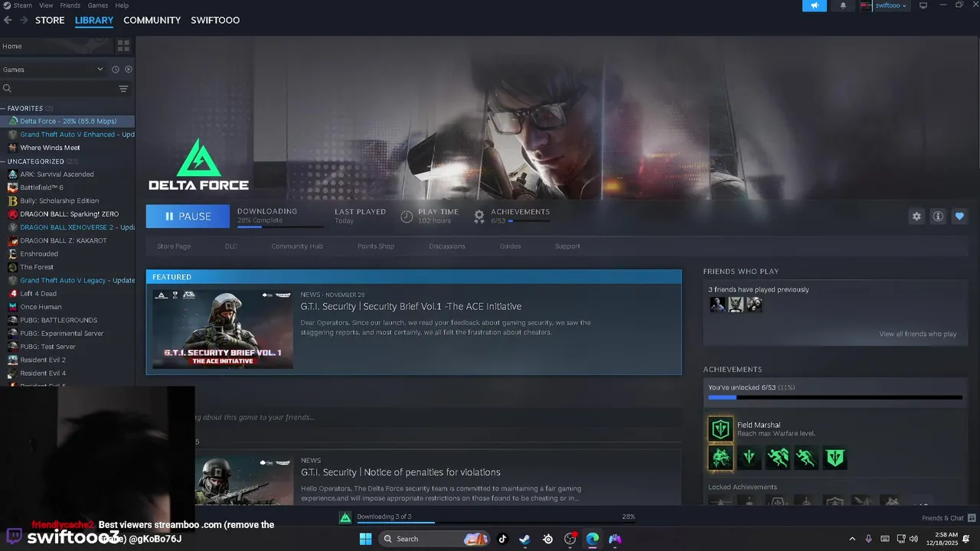Go to the STORE tab
Viewport: 980px width, 551px height.
click(x=50, y=20)
